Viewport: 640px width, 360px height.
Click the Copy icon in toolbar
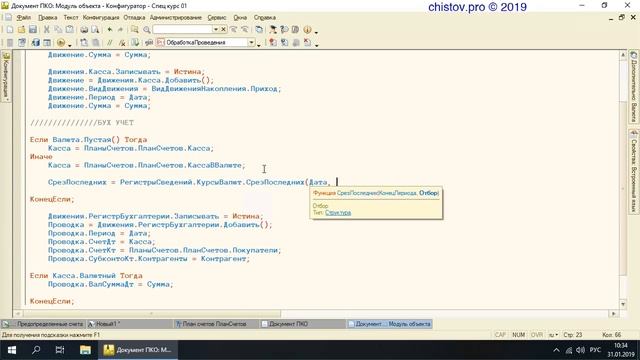[58, 29]
